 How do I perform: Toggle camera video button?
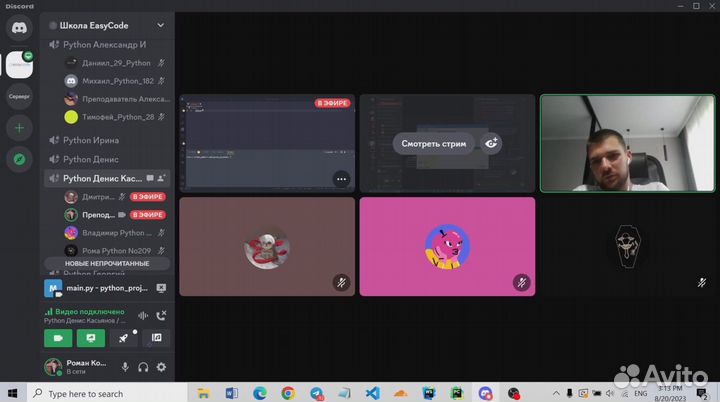coord(57,339)
